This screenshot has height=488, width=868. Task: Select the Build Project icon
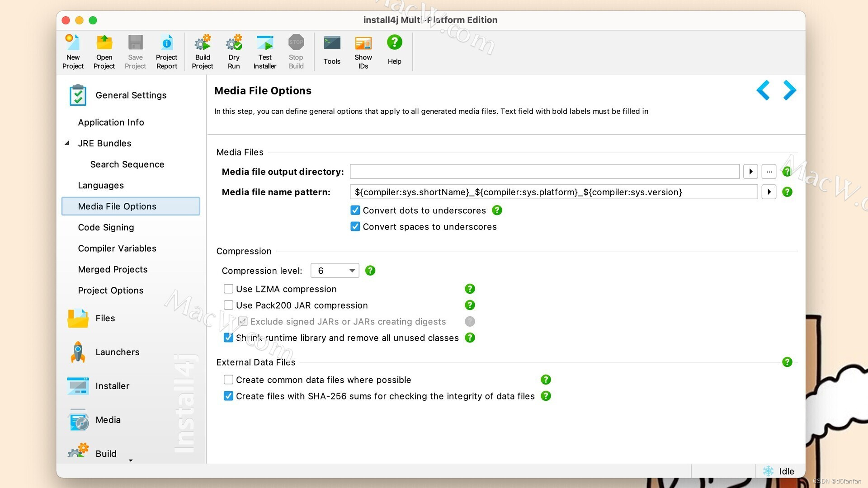(x=202, y=50)
